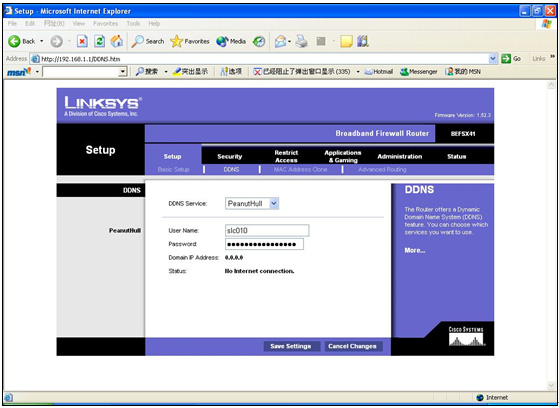This screenshot has width=559, height=408.
Task: Open the Help menu
Action: (x=154, y=24)
